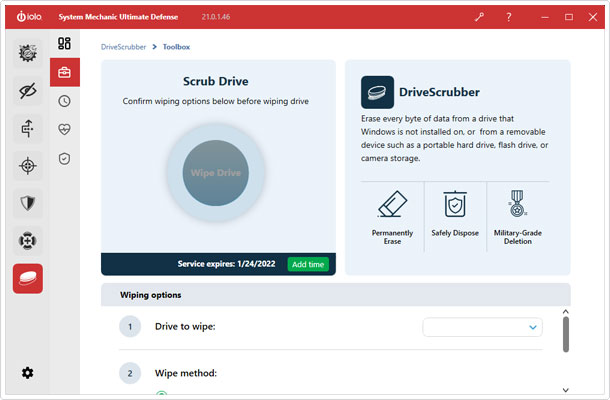Screen dimensions: 610x400
Task: Open the lifebuoy recovery sidebar icon
Action: (28, 241)
